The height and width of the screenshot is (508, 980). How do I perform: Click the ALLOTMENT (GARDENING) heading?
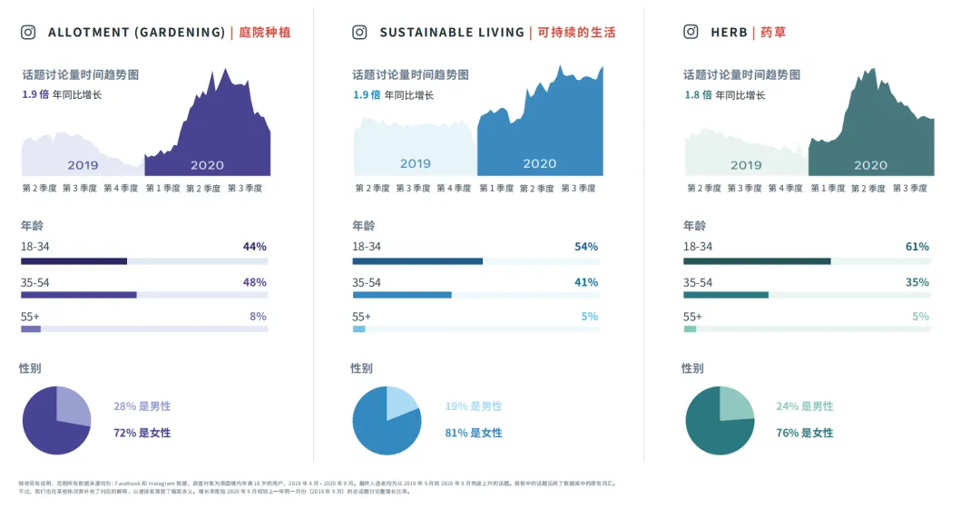click(x=137, y=33)
